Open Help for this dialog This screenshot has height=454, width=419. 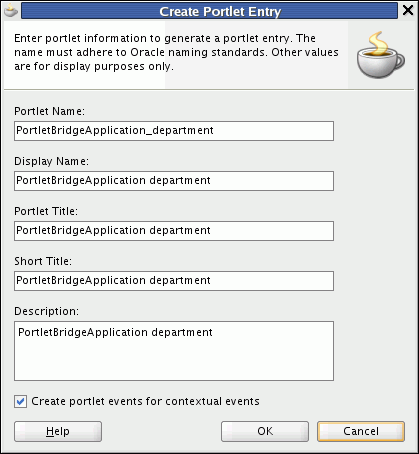pyautogui.click(x=58, y=431)
